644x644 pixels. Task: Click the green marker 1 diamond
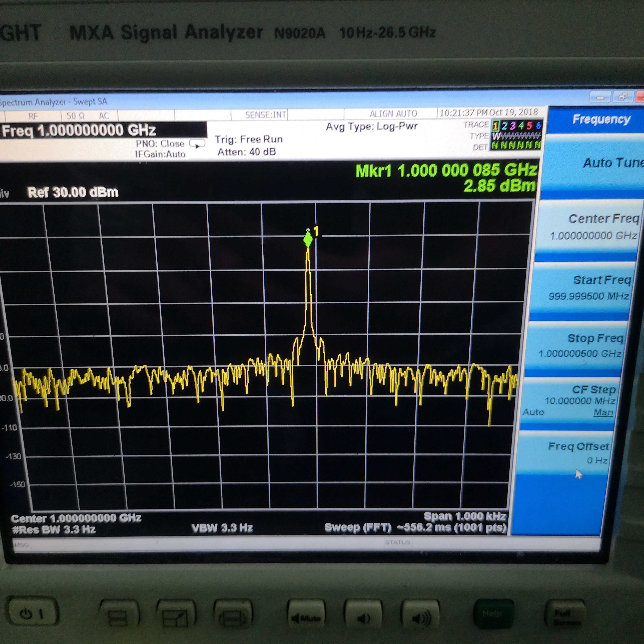[308, 239]
